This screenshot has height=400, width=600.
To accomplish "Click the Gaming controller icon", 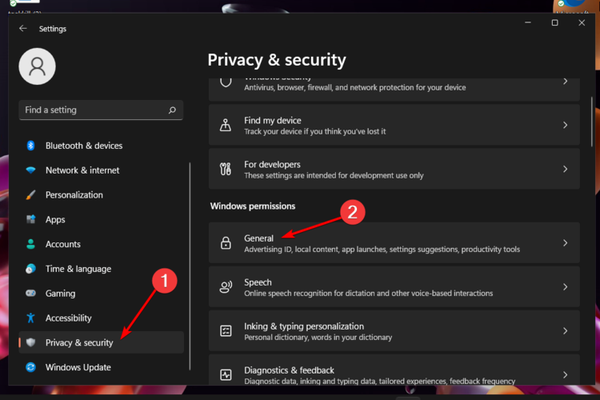I will tap(31, 293).
